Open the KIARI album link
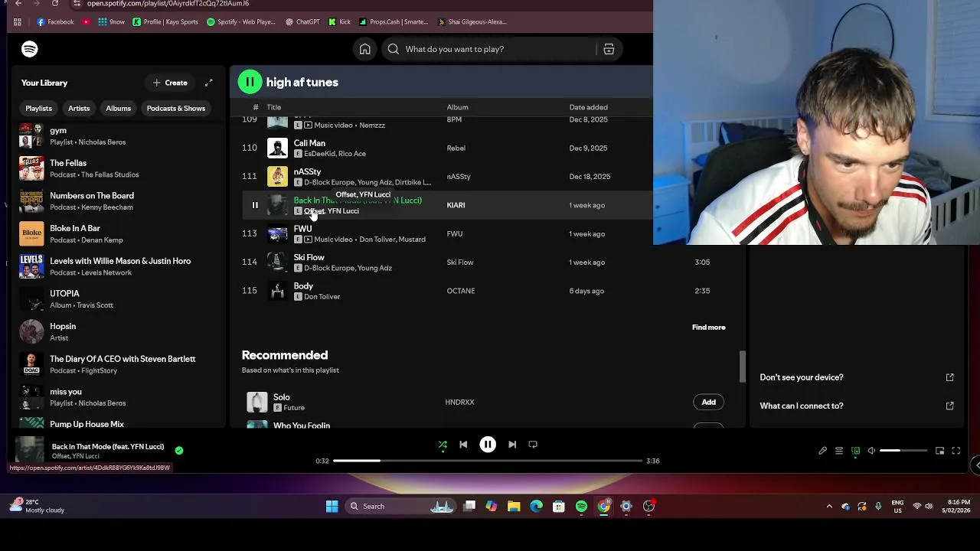This screenshot has width=980, height=551. (456, 205)
